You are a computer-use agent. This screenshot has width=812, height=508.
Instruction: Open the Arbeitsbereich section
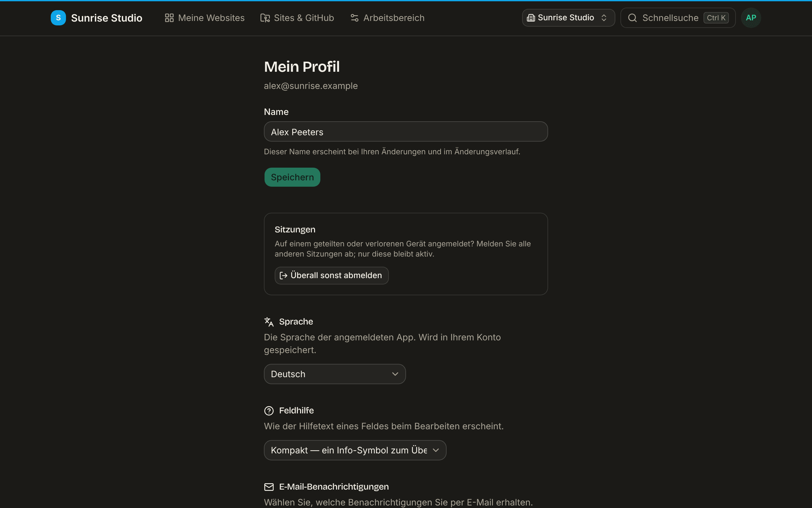388,18
